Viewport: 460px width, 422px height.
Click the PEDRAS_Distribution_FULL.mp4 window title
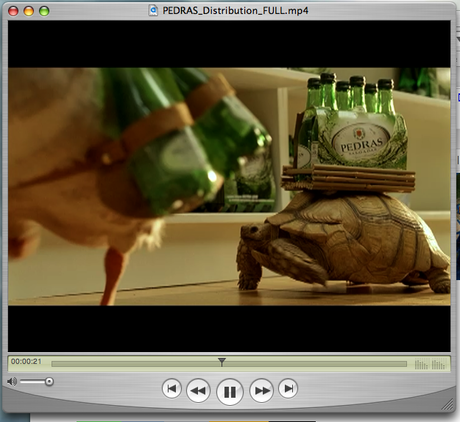[x=235, y=11]
